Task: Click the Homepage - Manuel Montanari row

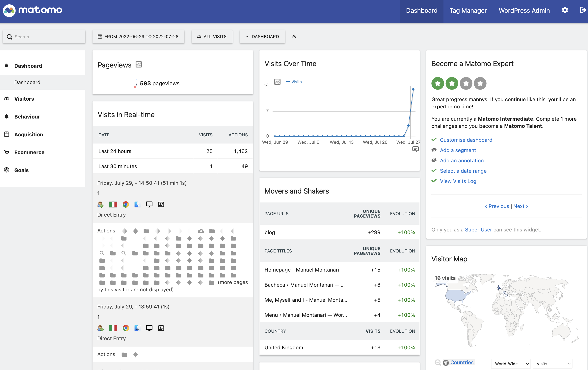Action: click(340, 270)
